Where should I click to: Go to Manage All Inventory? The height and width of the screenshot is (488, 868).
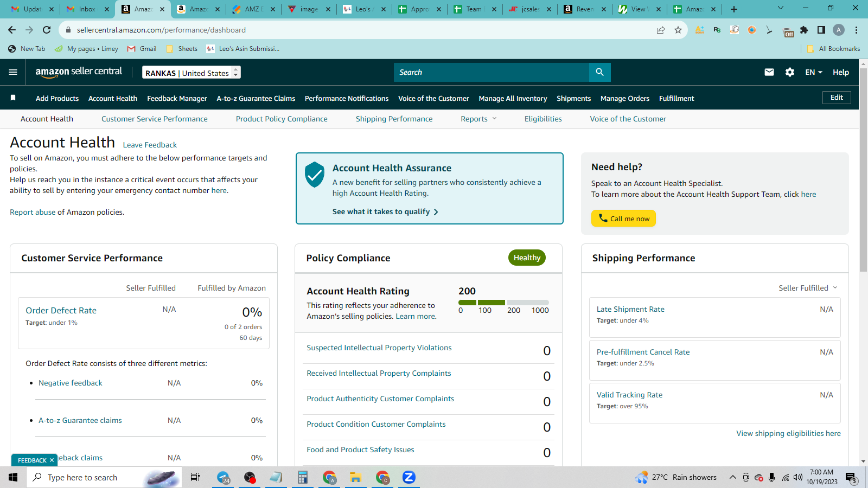point(513,98)
